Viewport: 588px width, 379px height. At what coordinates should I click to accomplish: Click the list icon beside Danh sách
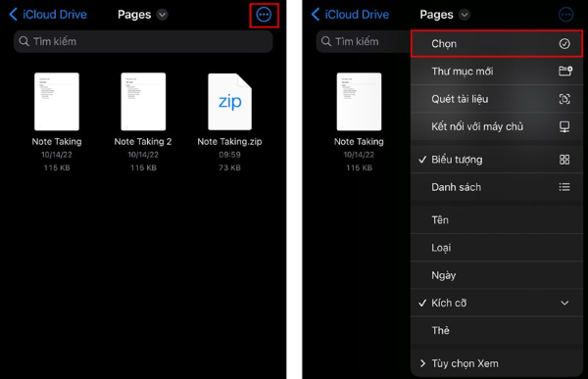point(564,187)
